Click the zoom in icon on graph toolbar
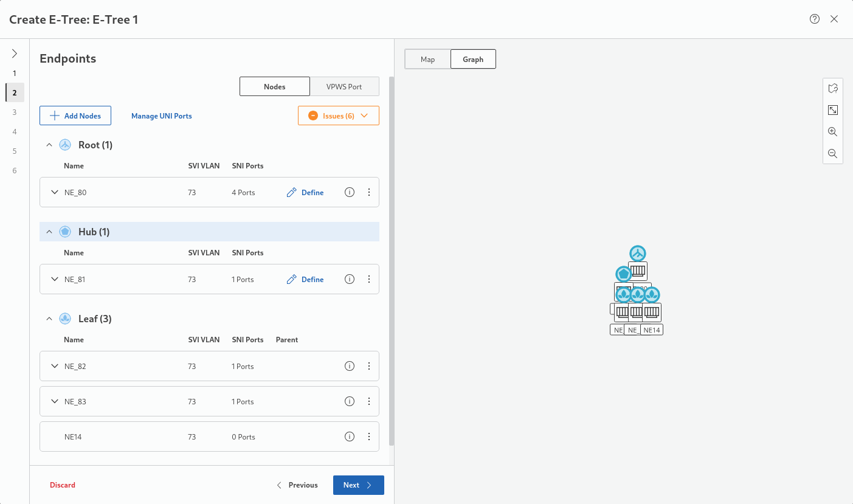 pyautogui.click(x=833, y=132)
